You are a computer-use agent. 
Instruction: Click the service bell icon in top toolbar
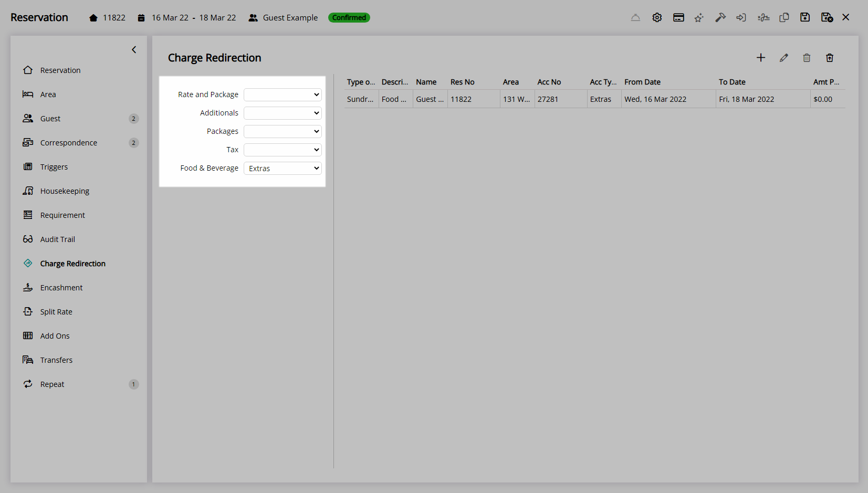click(x=635, y=17)
